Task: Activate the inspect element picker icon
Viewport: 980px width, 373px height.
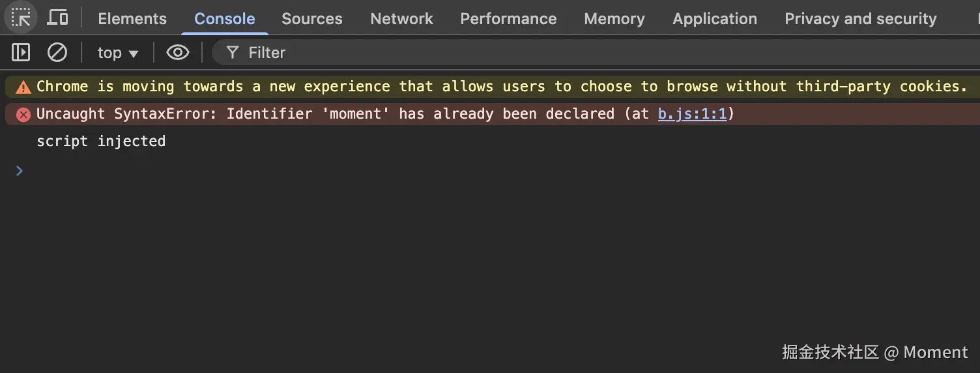Action: pos(21,18)
